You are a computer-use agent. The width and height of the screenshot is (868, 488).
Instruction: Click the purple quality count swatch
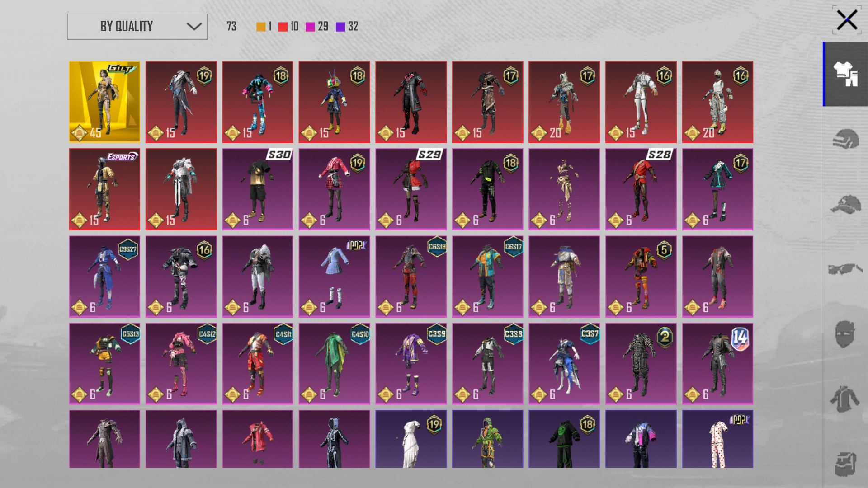[x=340, y=27]
